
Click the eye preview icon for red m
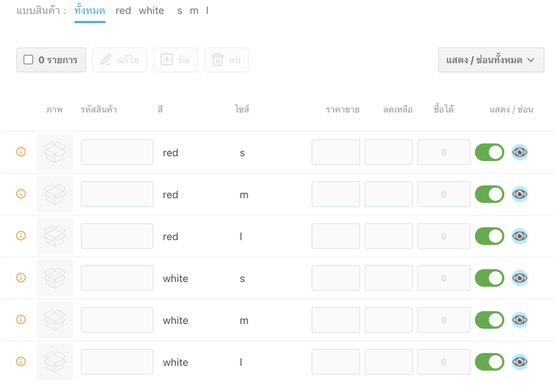(x=519, y=194)
